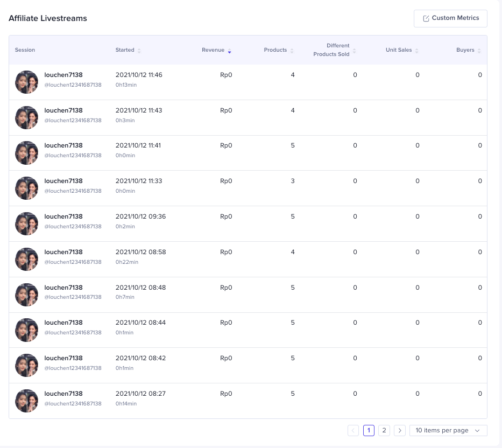This screenshot has height=448, width=502.
Task: Select page 1 in pagination
Action: 369,430
